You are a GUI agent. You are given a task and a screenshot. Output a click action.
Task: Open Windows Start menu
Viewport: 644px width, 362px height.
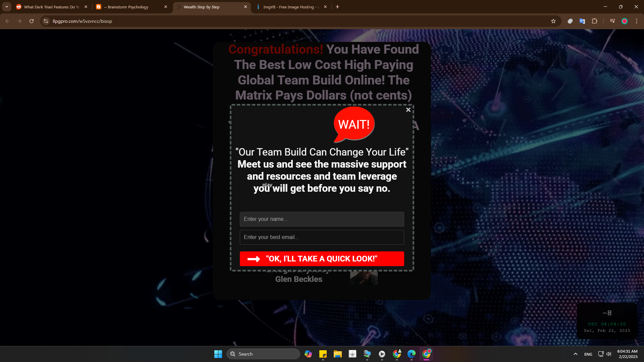click(218, 354)
